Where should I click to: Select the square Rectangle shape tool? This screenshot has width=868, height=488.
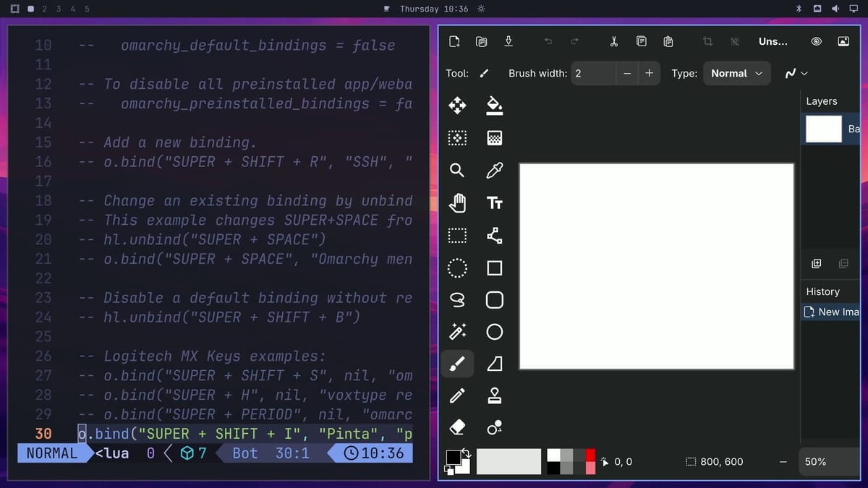click(495, 268)
